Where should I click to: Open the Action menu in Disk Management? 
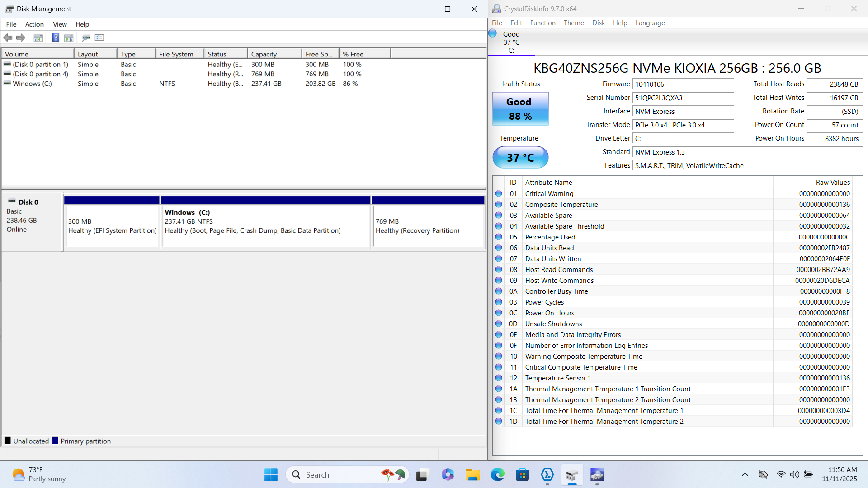[34, 24]
